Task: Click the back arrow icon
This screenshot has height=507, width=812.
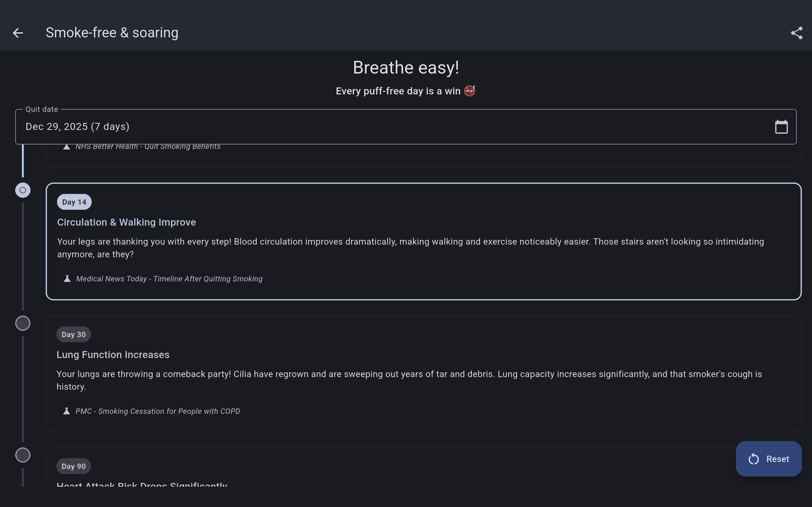Action: [x=18, y=33]
